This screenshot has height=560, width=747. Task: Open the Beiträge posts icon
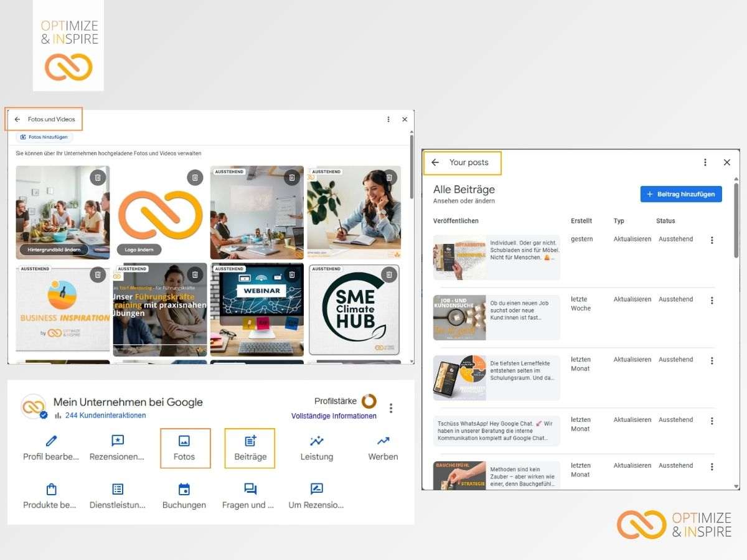coord(250,441)
